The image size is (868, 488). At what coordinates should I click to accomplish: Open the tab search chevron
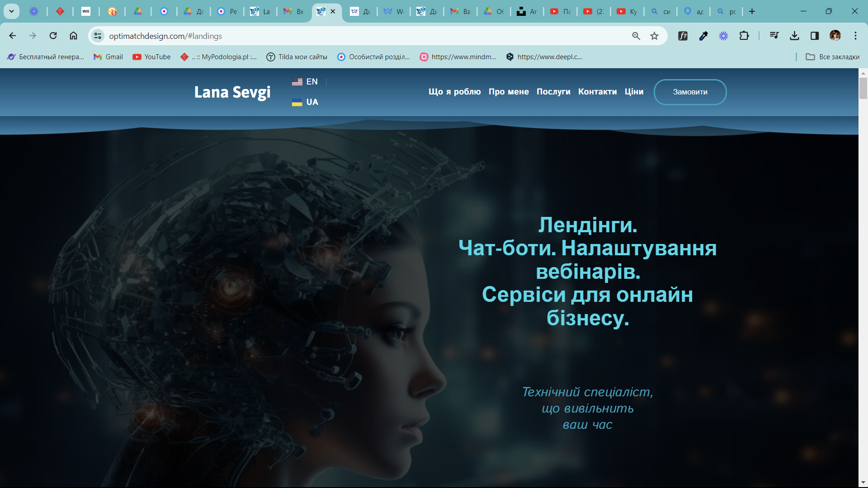[x=11, y=11]
